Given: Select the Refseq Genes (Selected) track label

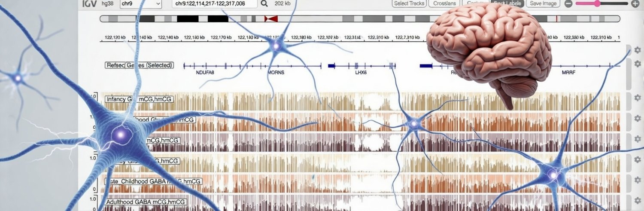Looking at the screenshot, I should [140, 65].
